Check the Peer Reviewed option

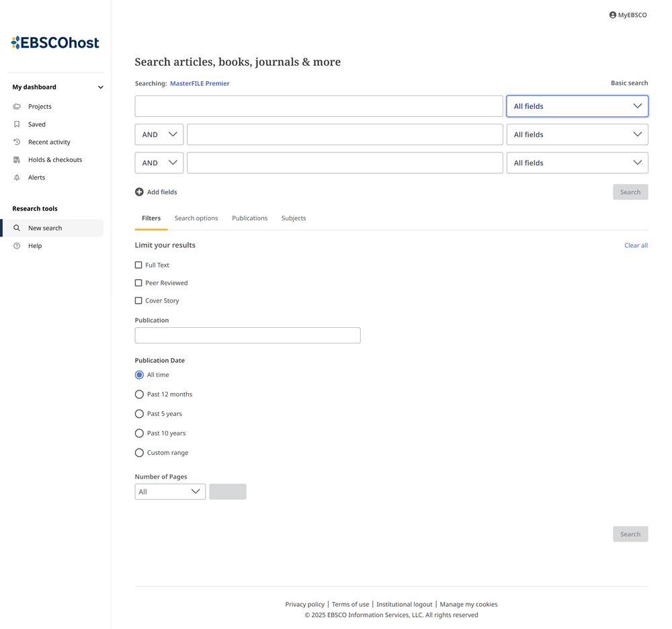click(138, 283)
